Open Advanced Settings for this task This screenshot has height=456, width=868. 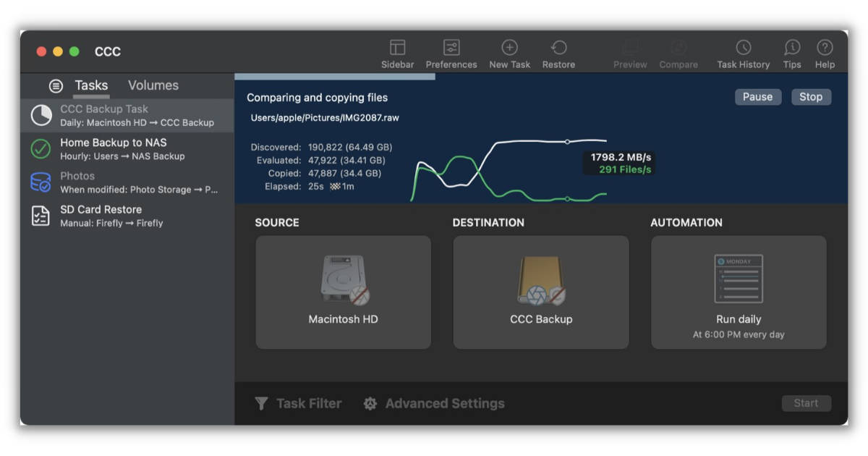coord(433,403)
